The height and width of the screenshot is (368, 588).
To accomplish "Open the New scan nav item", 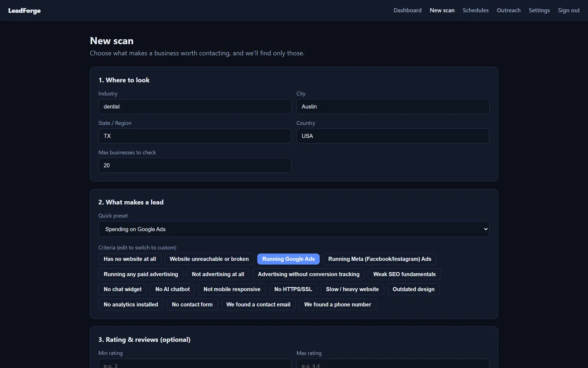I will pyautogui.click(x=442, y=10).
